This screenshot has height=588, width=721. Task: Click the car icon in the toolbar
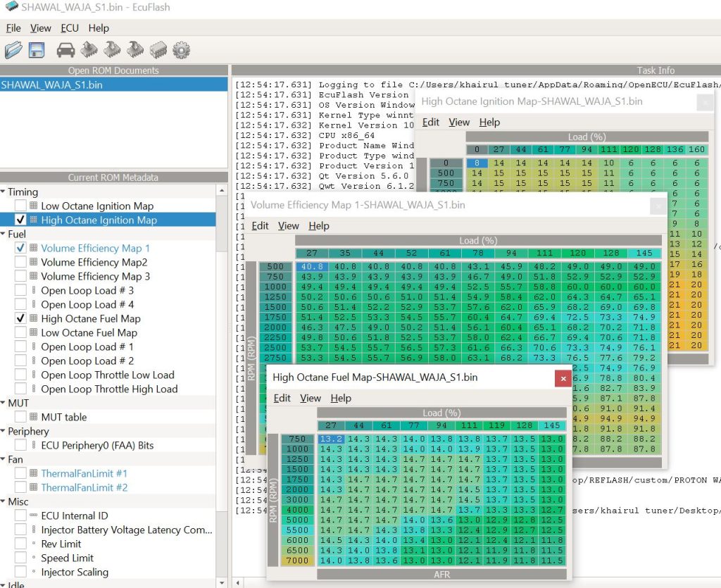(x=65, y=50)
